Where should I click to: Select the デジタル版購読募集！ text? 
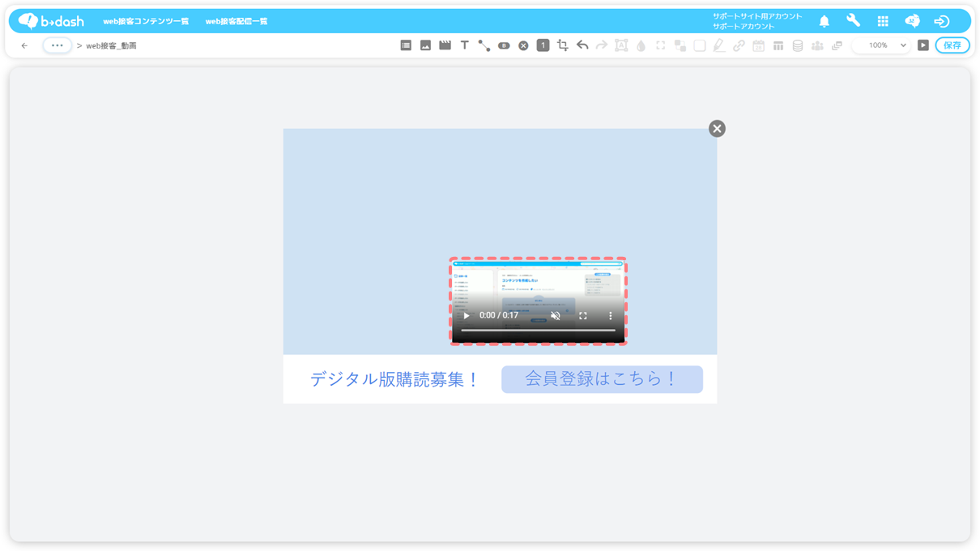click(395, 379)
